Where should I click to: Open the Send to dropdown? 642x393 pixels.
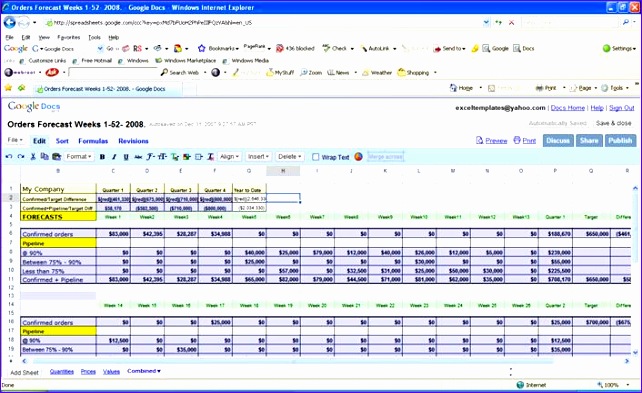coord(449,48)
